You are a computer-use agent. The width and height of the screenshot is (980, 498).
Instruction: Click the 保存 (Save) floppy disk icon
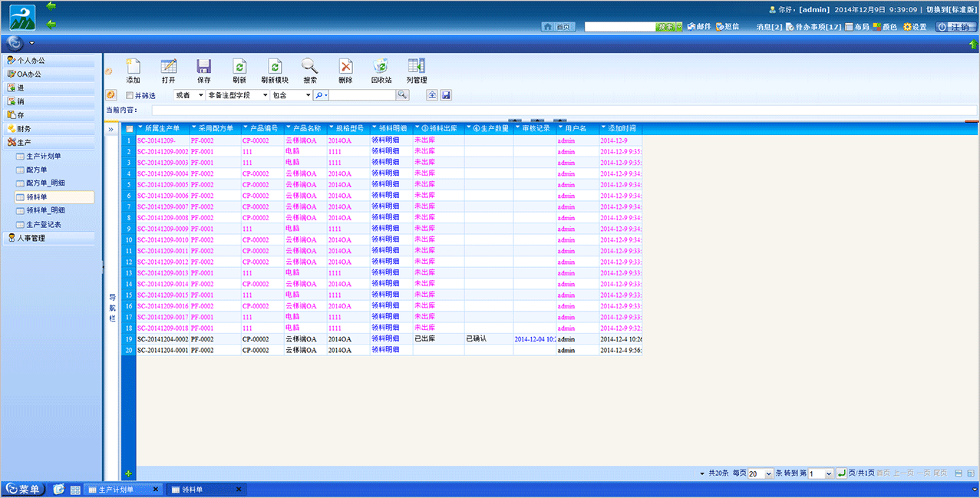[x=203, y=67]
